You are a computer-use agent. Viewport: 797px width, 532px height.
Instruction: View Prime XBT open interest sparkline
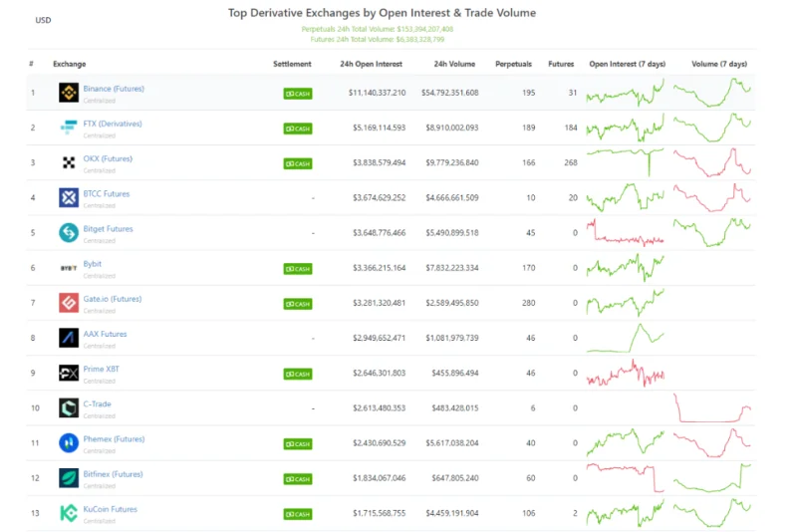626,374
